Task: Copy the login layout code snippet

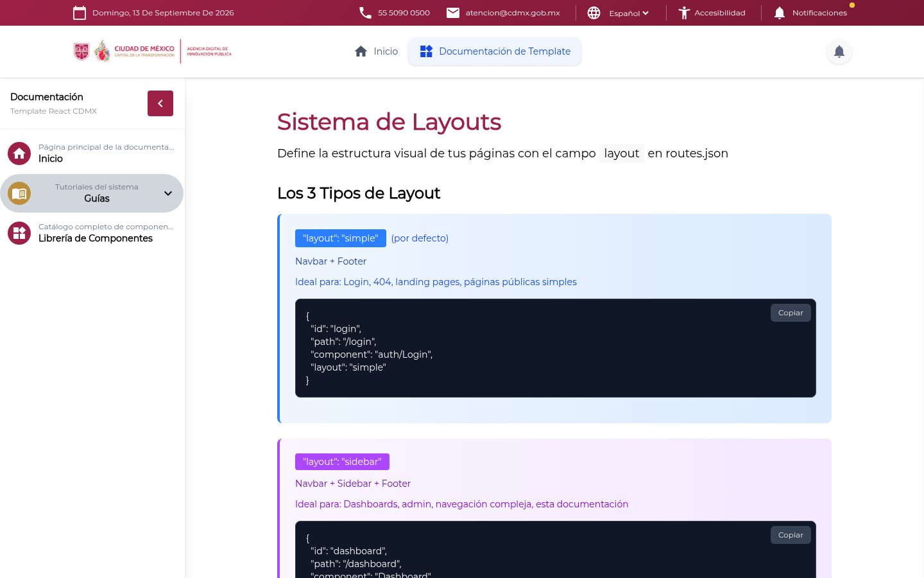Action: (791, 313)
